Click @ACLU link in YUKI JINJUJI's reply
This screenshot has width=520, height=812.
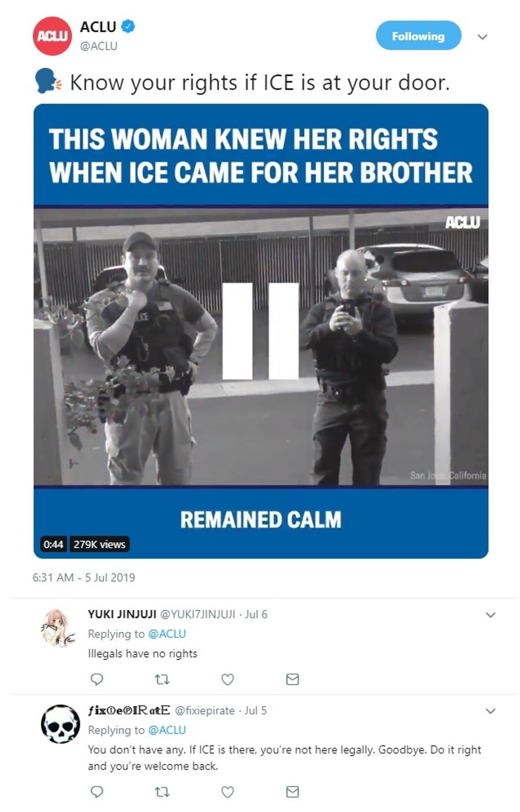[167, 634]
